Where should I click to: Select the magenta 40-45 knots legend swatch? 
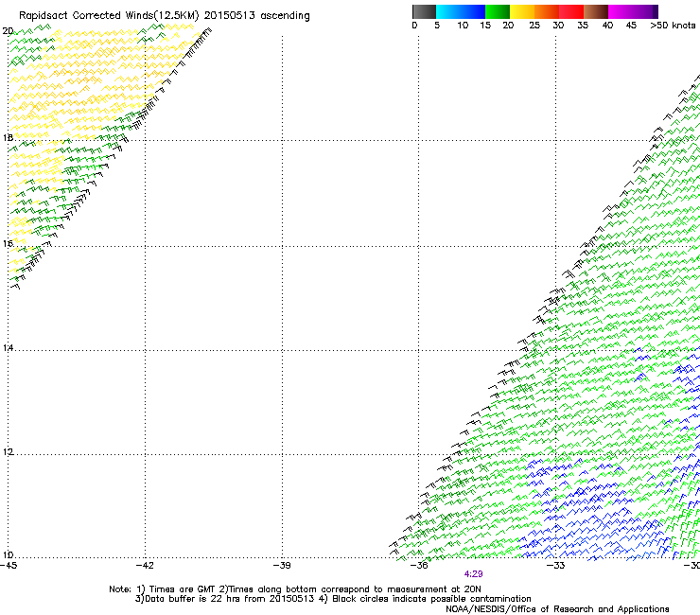tap(621, 11)
